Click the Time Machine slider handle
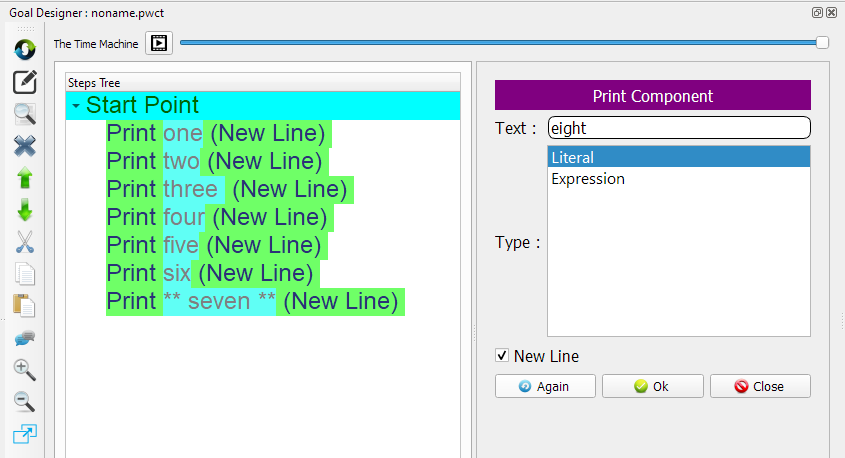845x458 pixels. pyautogui.click(x=822, y=42)
